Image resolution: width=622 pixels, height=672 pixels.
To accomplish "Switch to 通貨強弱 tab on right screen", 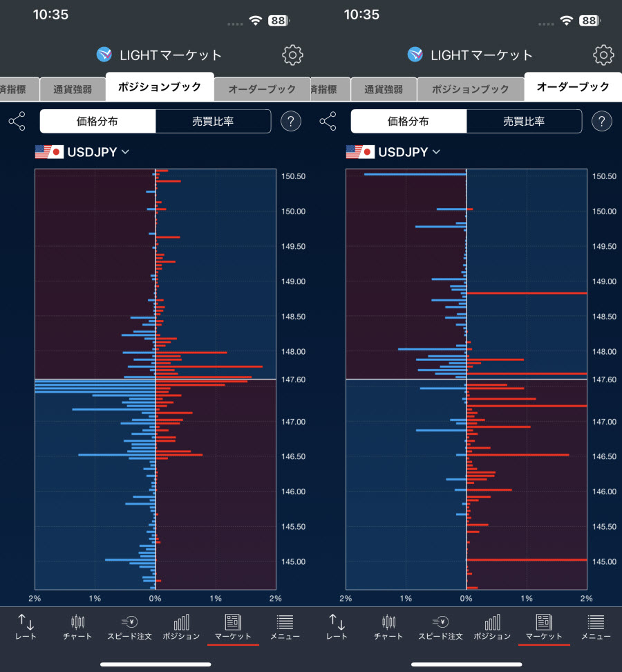I will coord(384,89).
